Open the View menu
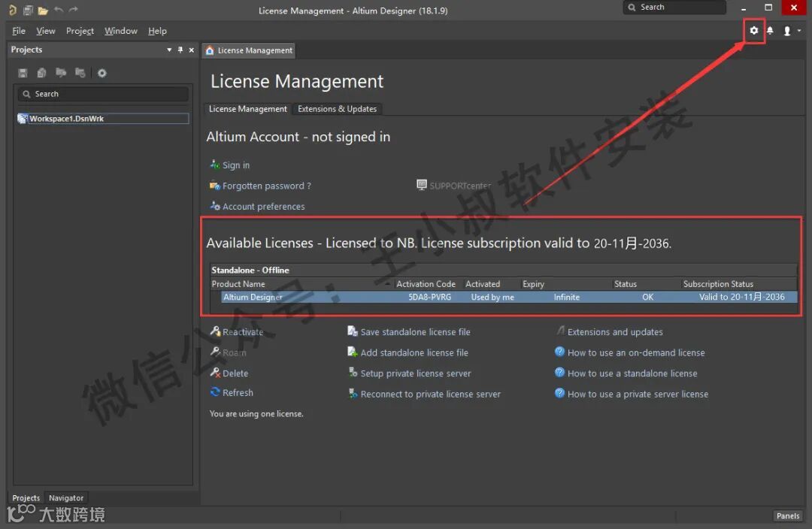 (46, 31)
